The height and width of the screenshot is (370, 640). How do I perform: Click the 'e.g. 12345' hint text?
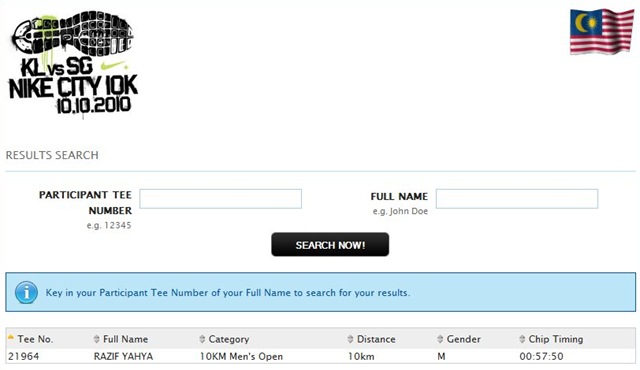pyautogui.click(x=109, y=225)
